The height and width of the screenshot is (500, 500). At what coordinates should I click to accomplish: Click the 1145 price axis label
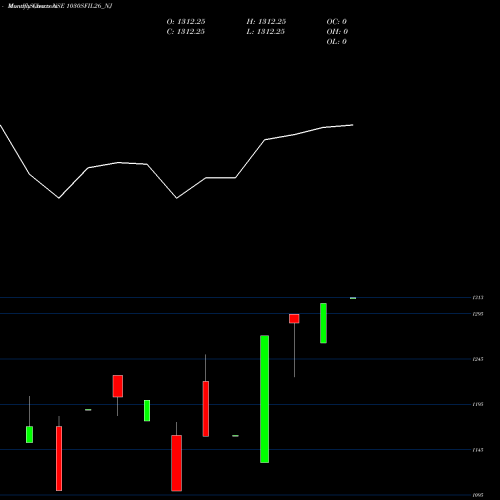click(478, 450)
